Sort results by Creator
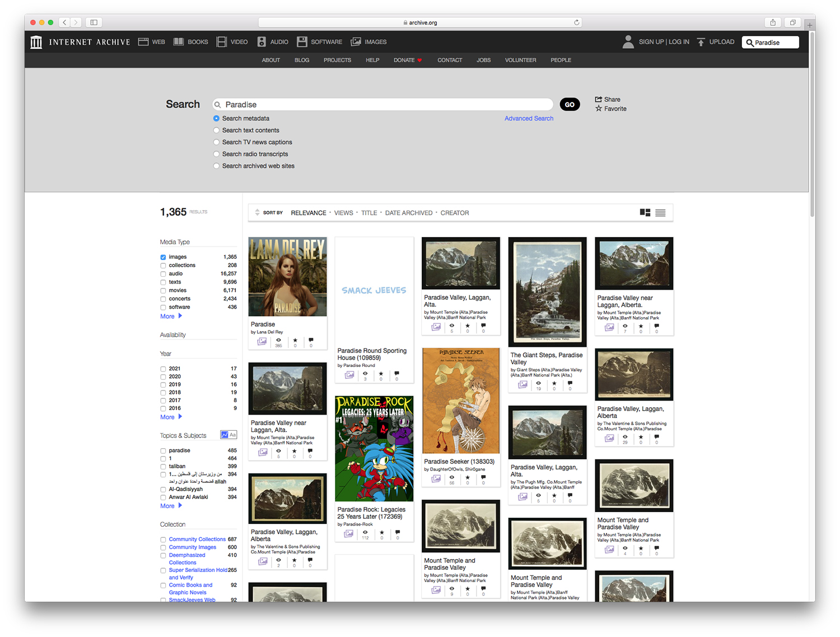The image size is (840, 637). click(x=455, y=213)
